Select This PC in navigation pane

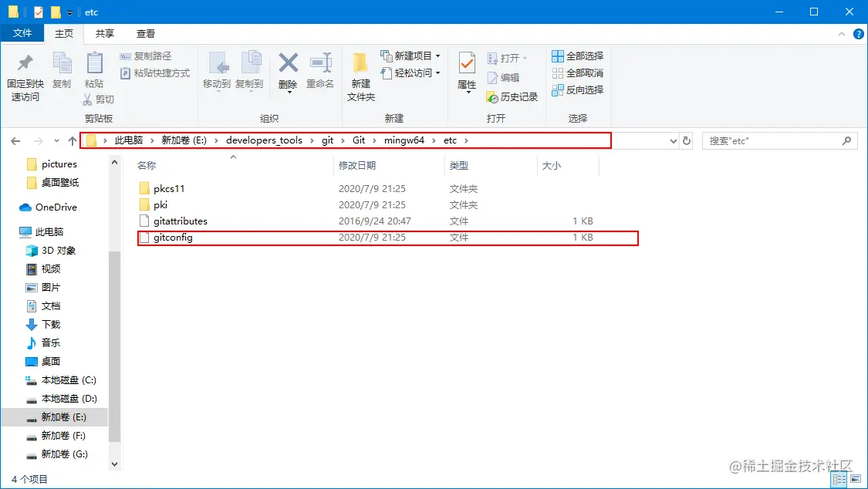pos(49,232)
